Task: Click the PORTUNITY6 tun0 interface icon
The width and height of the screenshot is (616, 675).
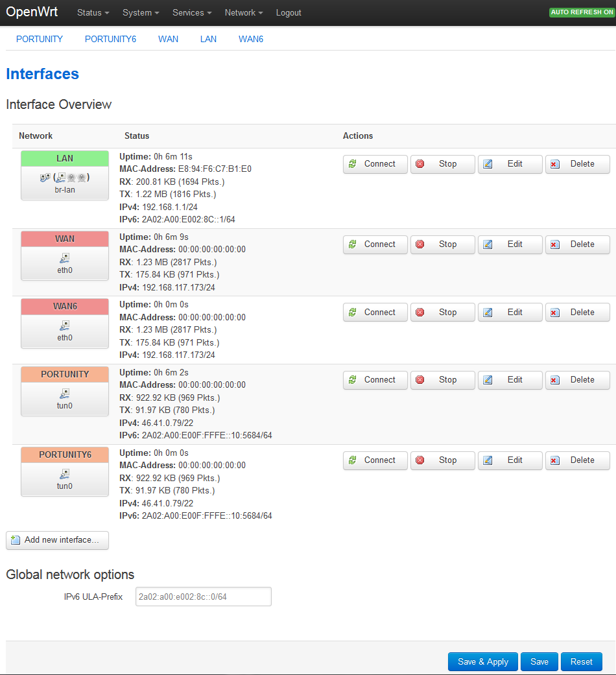Action: [x=65, y=473]
